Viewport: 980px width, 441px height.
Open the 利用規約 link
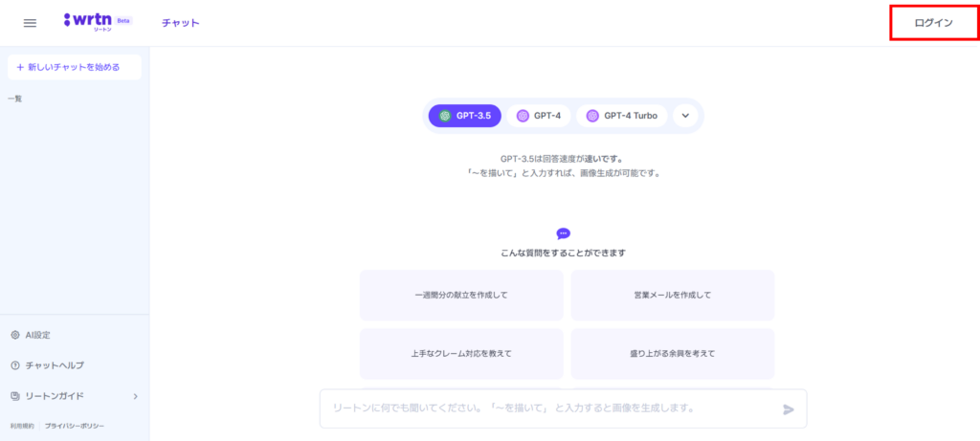pyautogui.click(x=22, y=426)
